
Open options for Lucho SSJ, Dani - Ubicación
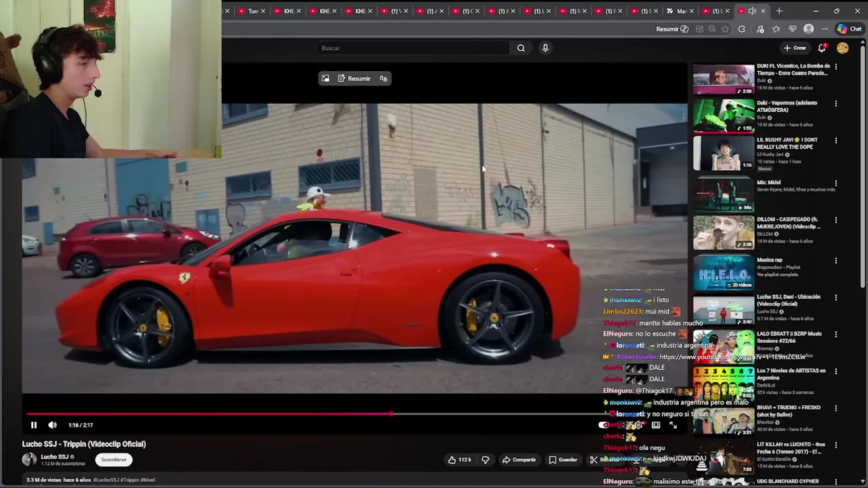pyautogui.click(x=835, y=298)
